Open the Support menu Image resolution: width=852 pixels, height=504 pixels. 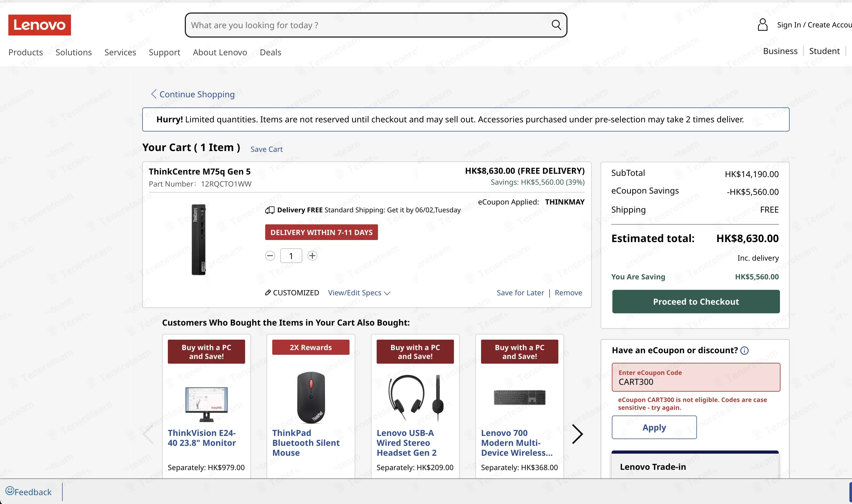[x=164, y=52]
